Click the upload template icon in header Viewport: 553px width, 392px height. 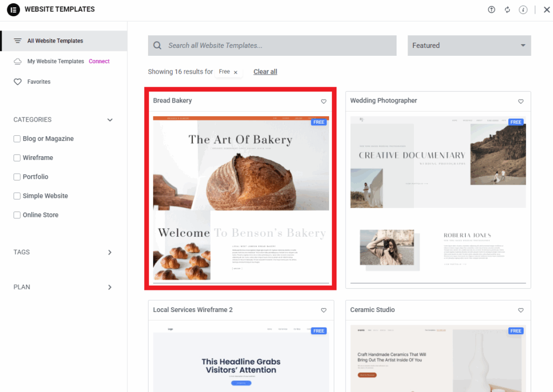click(x=491, y=9)
